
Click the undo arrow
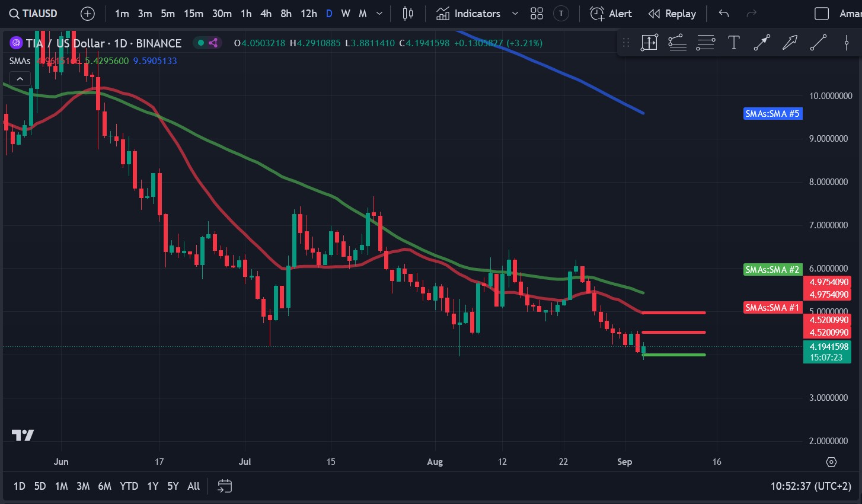pos(724,14)
